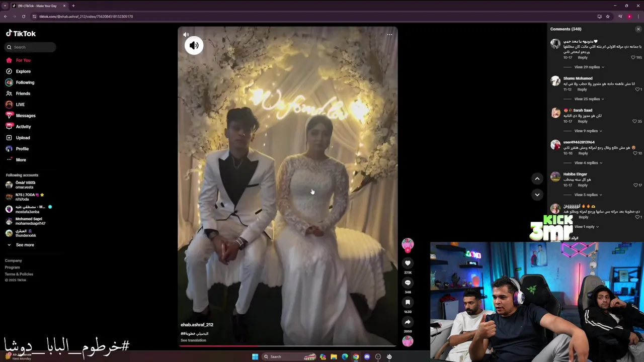Open File Explorer from the taskbar
Viewport: 644px width, 362px height.
(334, 356)
